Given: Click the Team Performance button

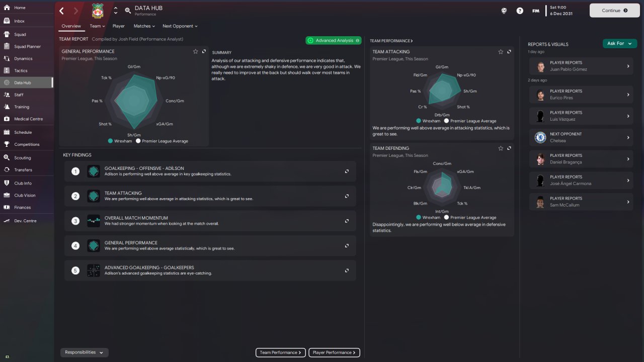Looking at the screenshot, I should (280, 352).
